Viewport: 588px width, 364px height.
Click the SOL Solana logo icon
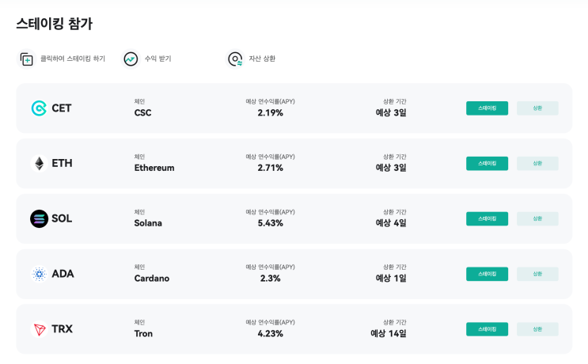coord(39,218)
